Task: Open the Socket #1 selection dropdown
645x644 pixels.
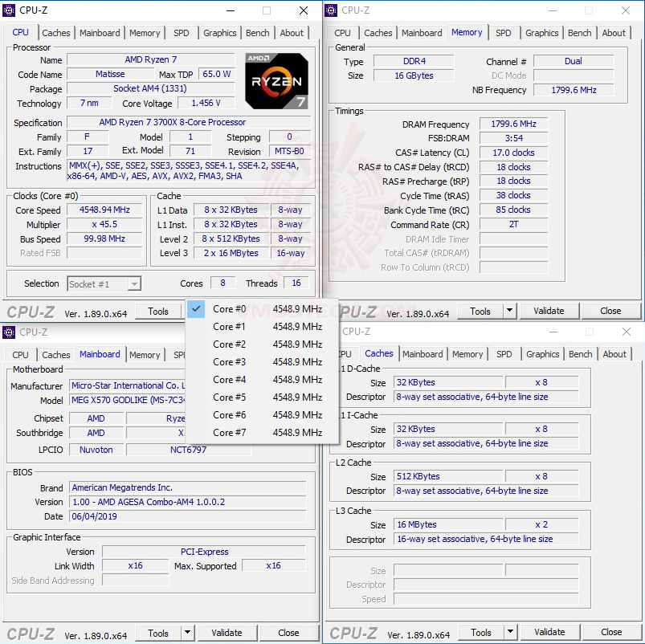Action: click(104, 283)
